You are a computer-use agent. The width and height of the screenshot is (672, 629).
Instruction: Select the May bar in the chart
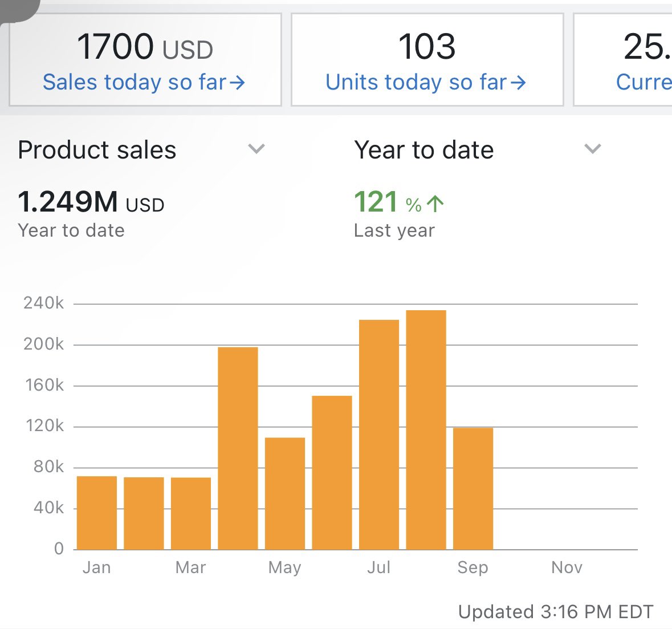[x=285, y=493]
